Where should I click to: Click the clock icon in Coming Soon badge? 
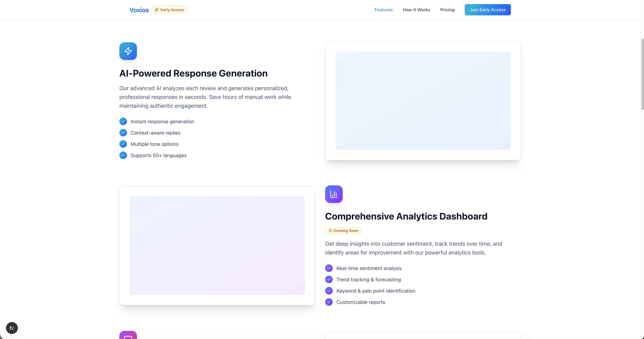point(330,230)
